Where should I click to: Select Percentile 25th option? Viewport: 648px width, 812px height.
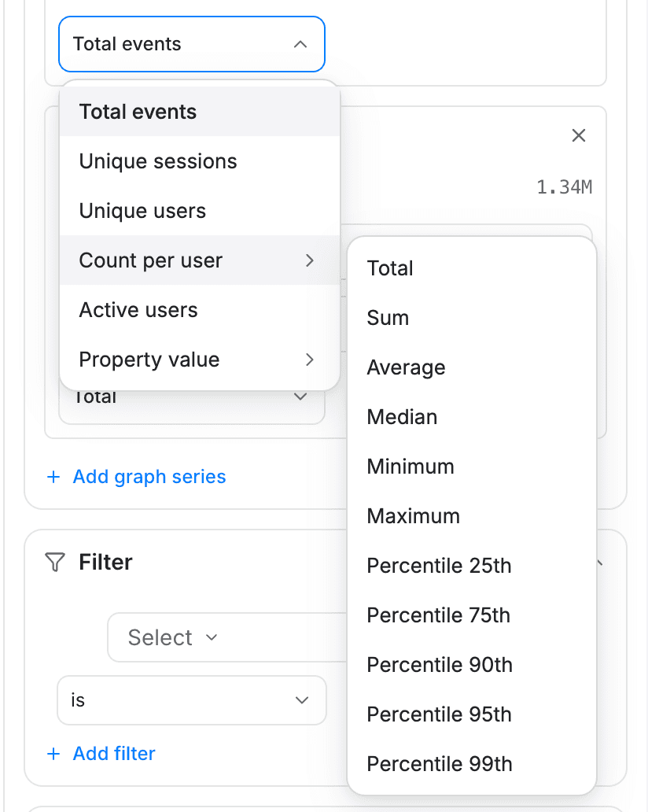click(x=472, y=566)
